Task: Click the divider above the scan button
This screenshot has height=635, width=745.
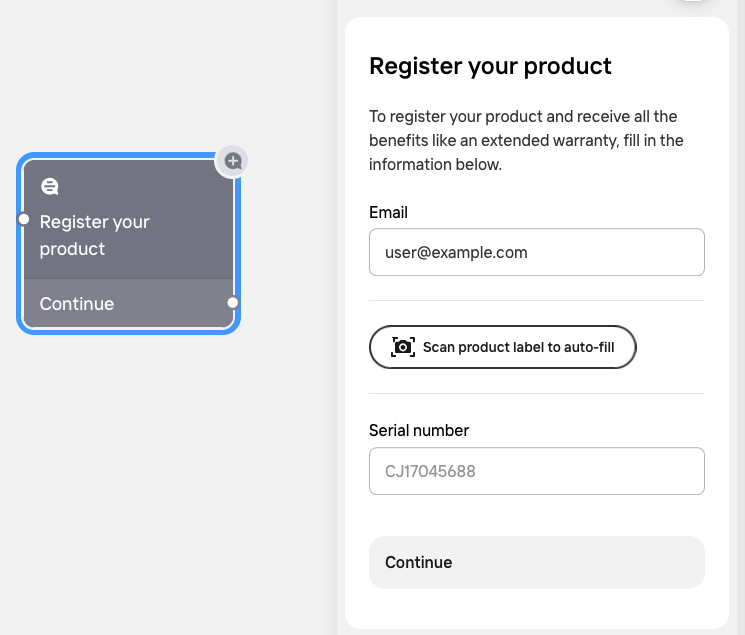Action: click(536, 300)
